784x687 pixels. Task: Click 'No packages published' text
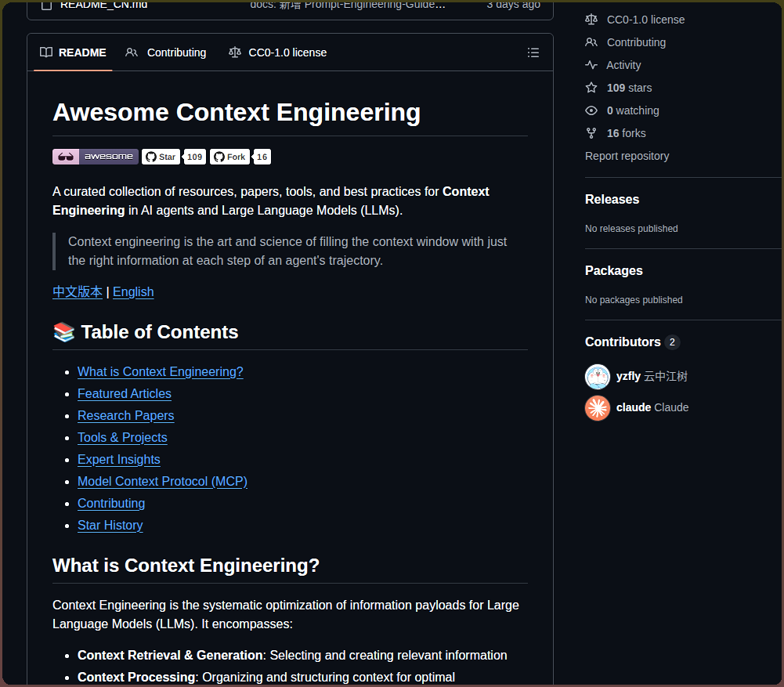[x=634, y=300]
